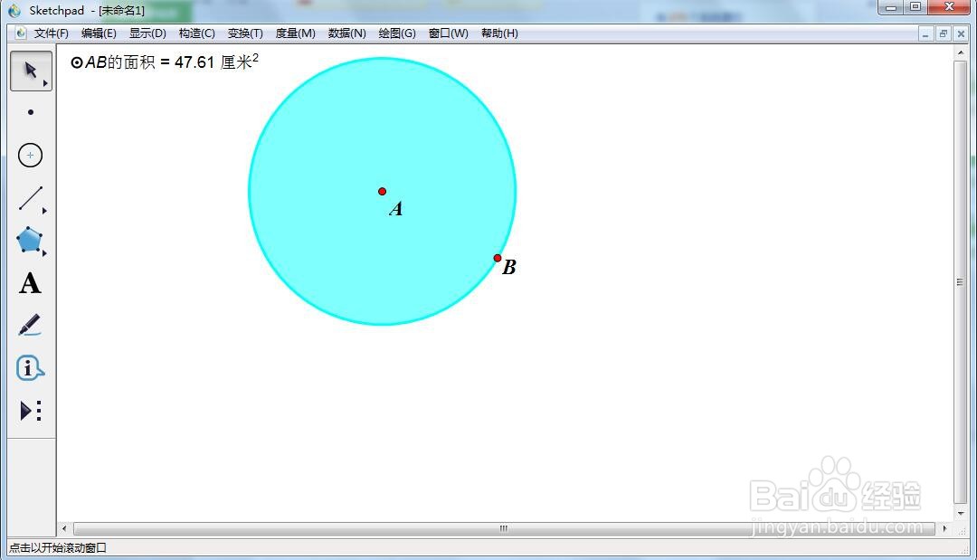
Task: Select the Straightedge line tool
Action: coord(30,198)
